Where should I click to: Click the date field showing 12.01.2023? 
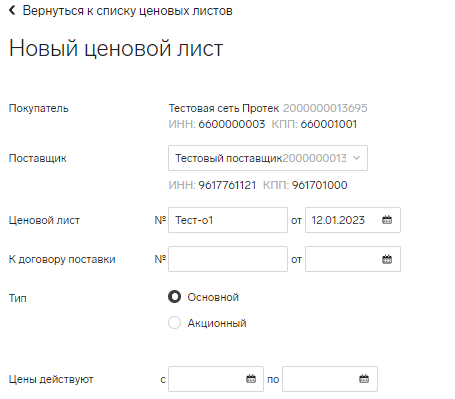pyautogui.click(x=353, y=220)
